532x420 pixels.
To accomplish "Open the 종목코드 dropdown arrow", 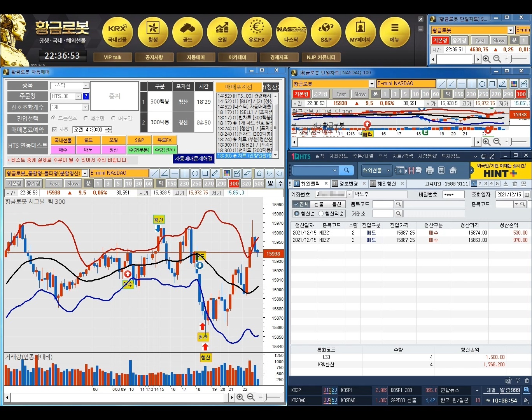I will click(516, 204).
